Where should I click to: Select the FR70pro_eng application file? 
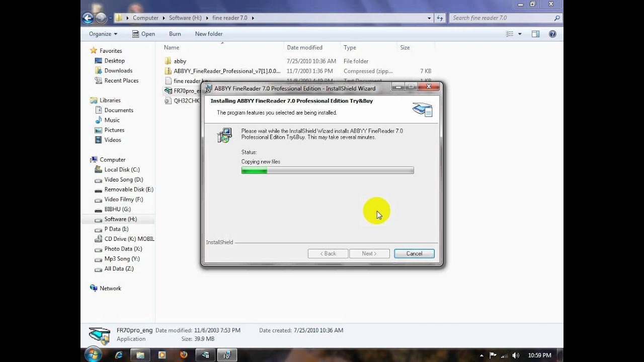tap(183, 91)
